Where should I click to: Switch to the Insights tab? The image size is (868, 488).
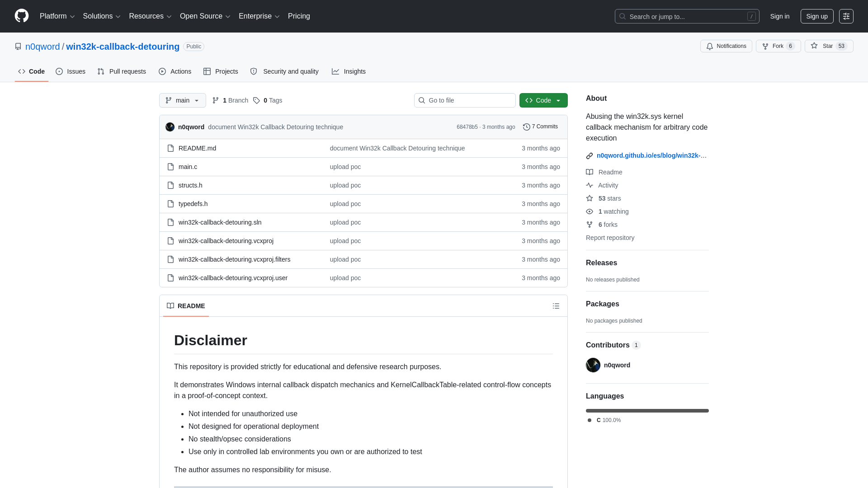(x=349, y=71)
